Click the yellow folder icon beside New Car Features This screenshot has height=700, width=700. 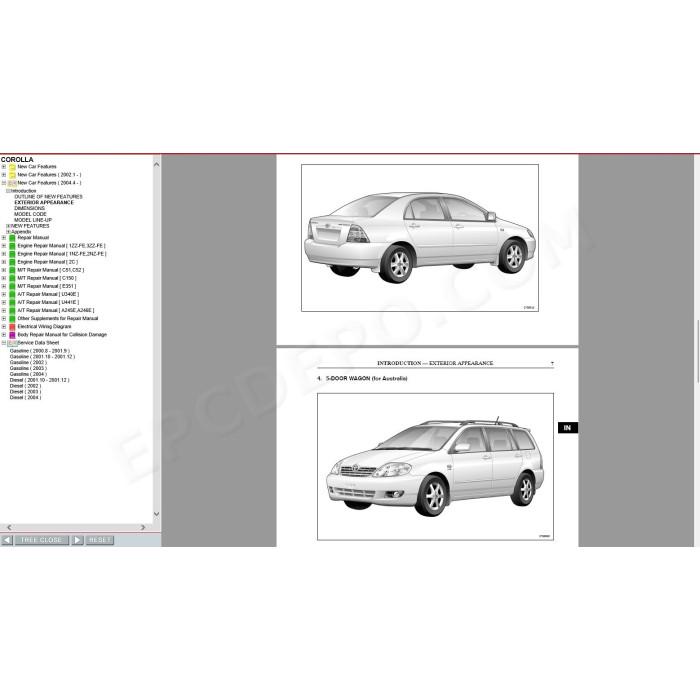coord(12,167)
